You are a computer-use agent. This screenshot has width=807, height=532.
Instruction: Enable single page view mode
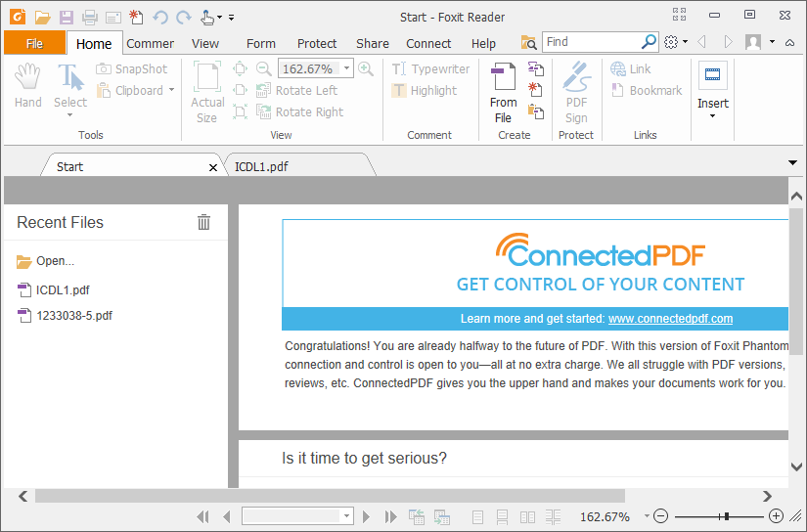(x=477, y=517)
